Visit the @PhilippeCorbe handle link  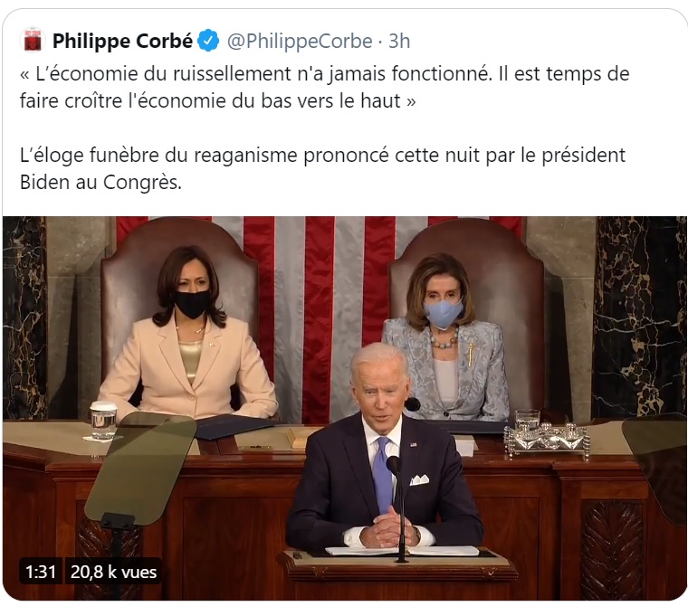pyautogui.click(x=300, y=42)
